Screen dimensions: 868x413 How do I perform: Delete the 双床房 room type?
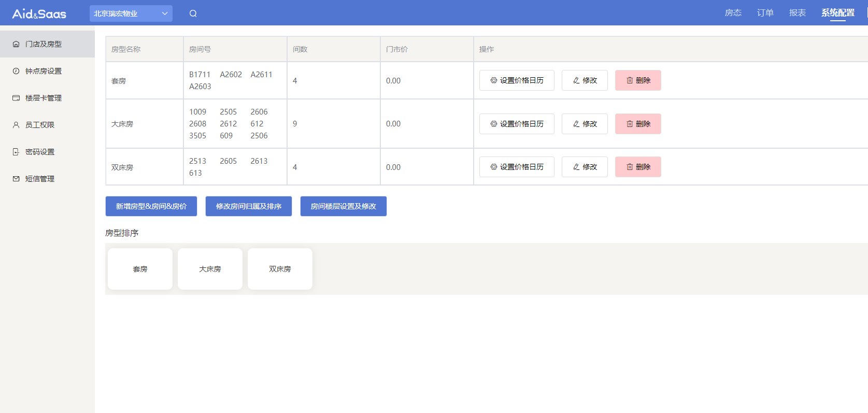tap(637, 167)
